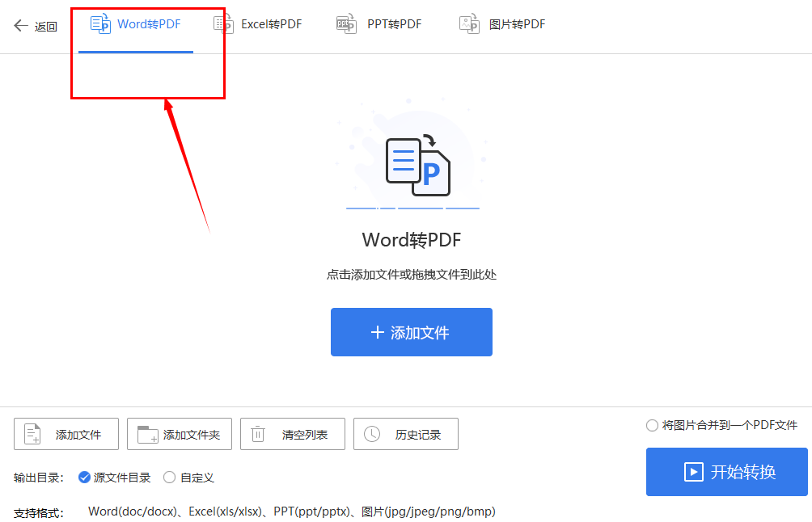Click the back arrow next to 返回

pyautogui.click(x=19, y=25)
